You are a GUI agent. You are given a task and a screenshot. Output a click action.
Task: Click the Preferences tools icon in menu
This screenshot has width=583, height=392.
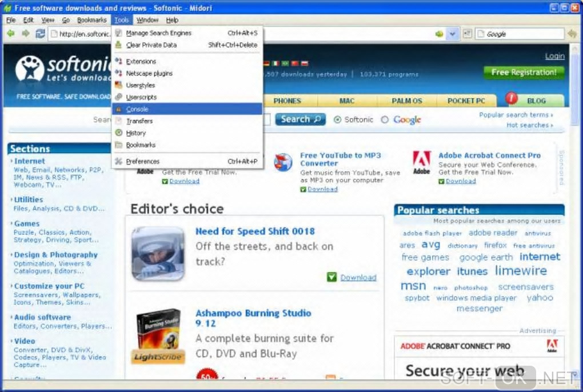[119, 161]
